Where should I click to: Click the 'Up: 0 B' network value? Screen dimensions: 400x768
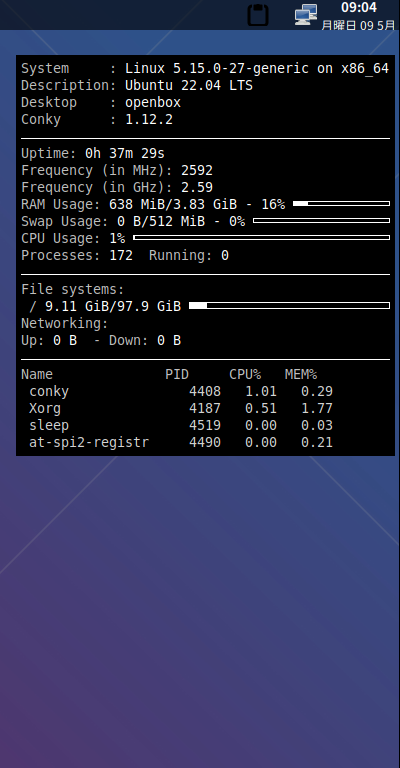click(x=49, y=340)
